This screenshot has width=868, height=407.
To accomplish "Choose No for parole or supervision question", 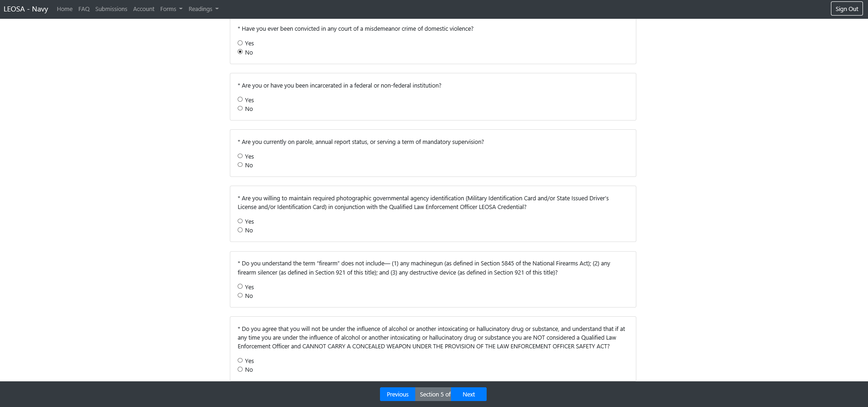I will point(240,165).
